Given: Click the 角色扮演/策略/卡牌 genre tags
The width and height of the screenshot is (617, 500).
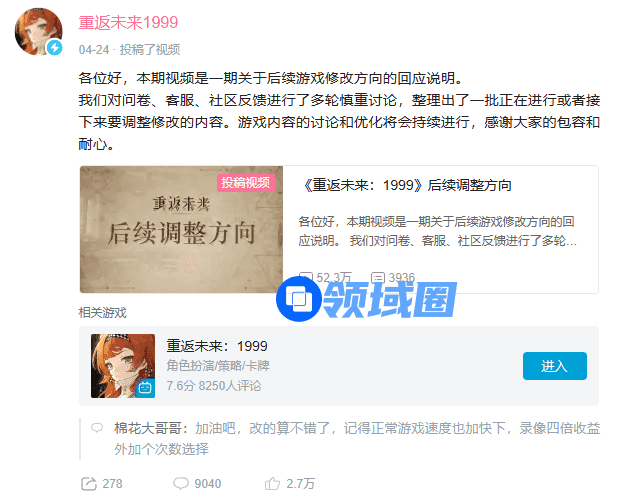Looking at the screenshot, I should (x=218, y=366).
